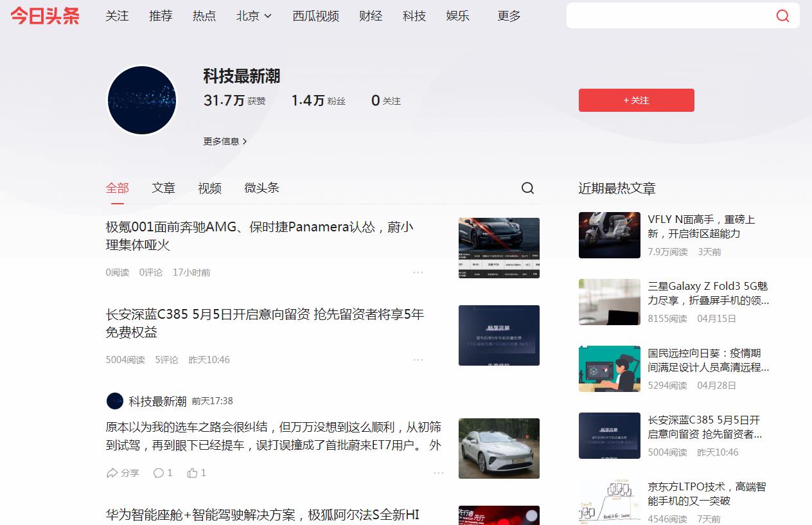The width and height of the screenshot is (812, 525).
Task: Click 7.9万阅读 under the VFLY article
Action: coord(667,252)
